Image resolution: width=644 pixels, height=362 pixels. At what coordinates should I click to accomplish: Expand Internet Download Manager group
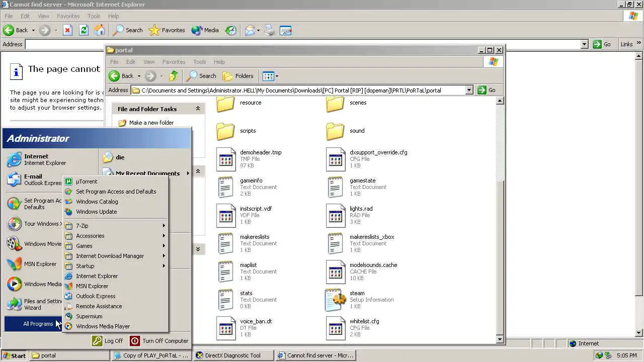tap(115, 256)
